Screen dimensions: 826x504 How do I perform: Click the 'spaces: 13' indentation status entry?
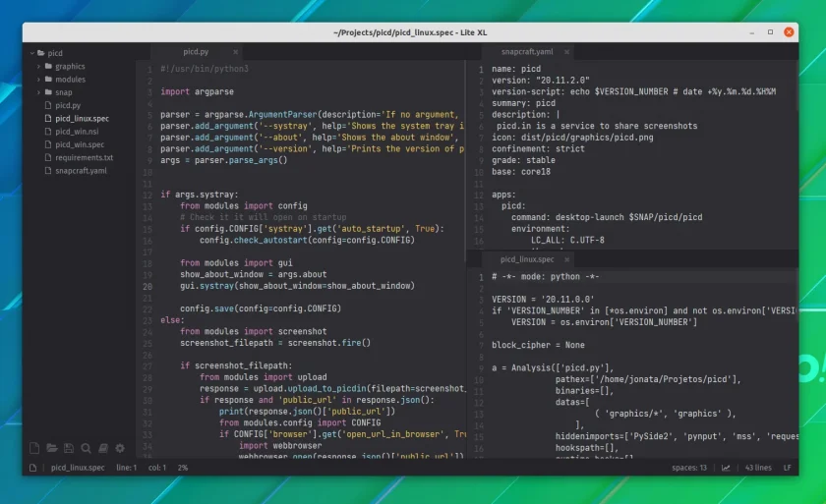pos(689,468)
